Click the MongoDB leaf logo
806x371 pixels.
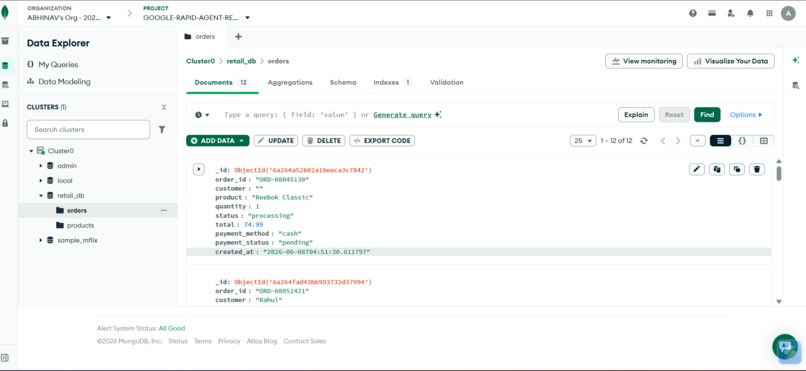(x=5, y=12)
